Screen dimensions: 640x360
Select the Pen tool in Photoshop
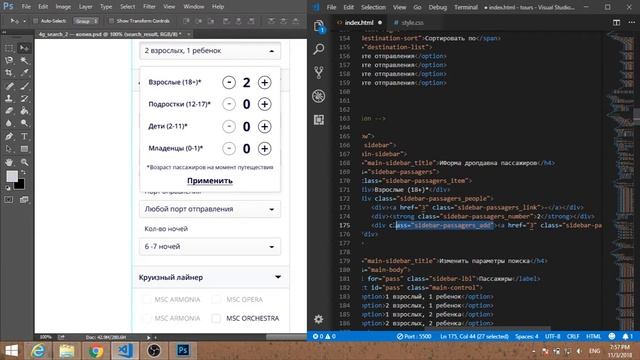[x=9, y=136]
